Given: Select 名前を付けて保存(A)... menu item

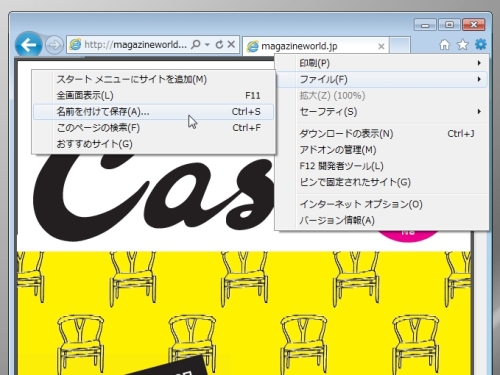Looking at the screenshot, I should coord(154,112).
